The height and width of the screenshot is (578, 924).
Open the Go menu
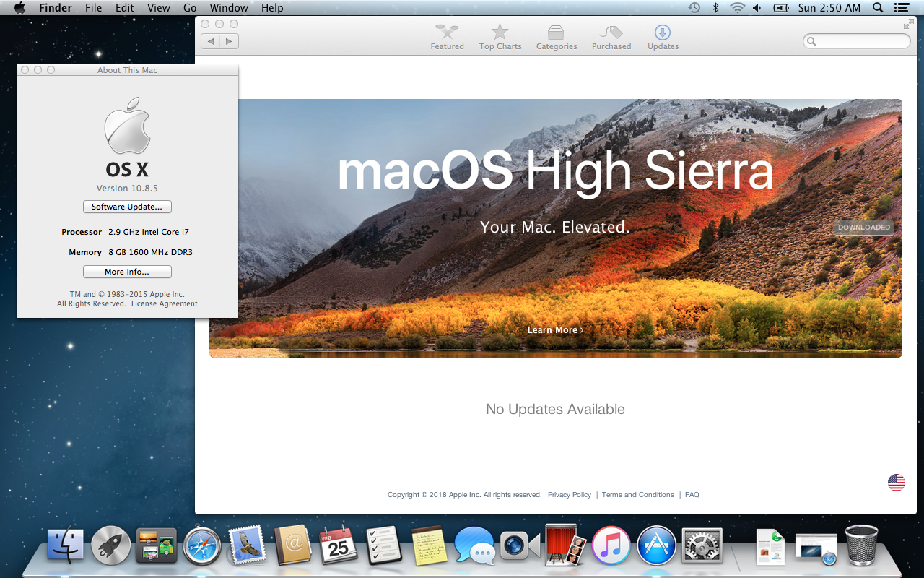(190, 8)
